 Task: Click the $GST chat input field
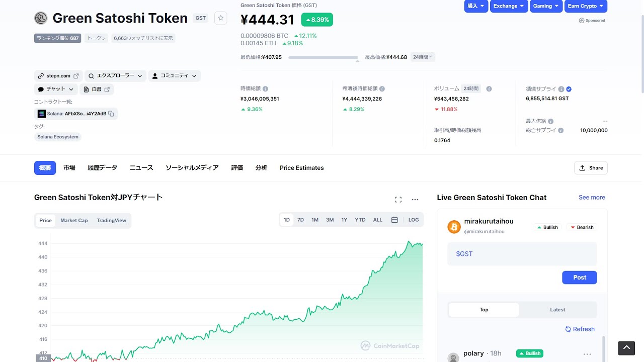[522, 254]
